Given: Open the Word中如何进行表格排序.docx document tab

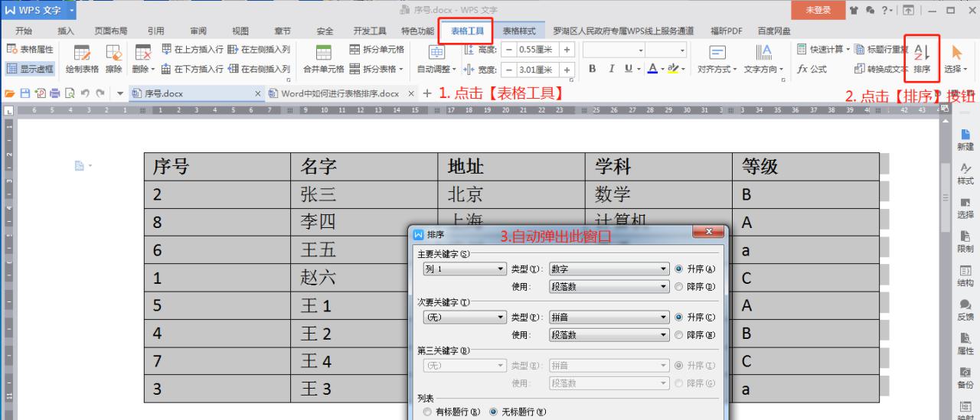Looking at the screenshot, I should (x=341, y=93).
